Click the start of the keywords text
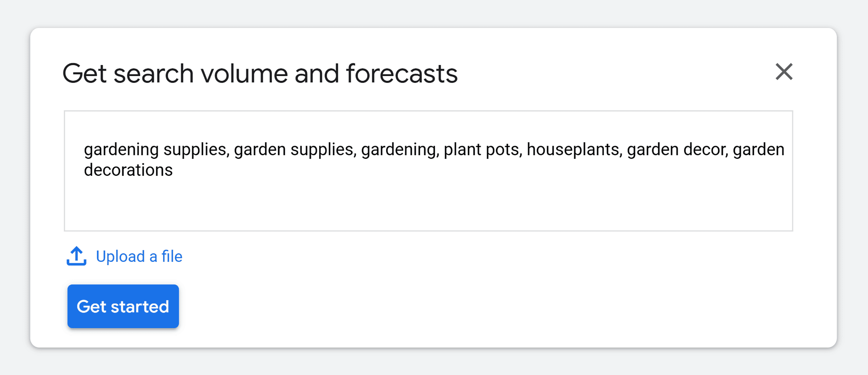The height and width of the screenshot is (375, 868). (x=85, y=149)
